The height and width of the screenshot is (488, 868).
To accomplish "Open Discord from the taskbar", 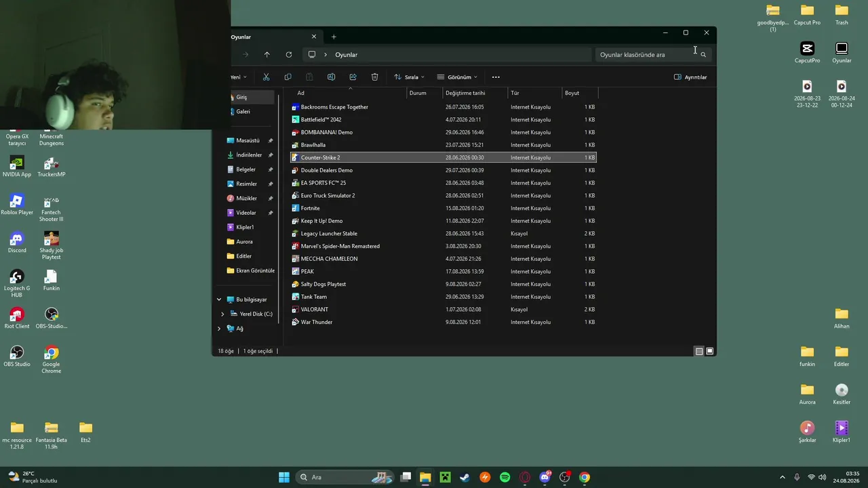I will coord(545,477).
